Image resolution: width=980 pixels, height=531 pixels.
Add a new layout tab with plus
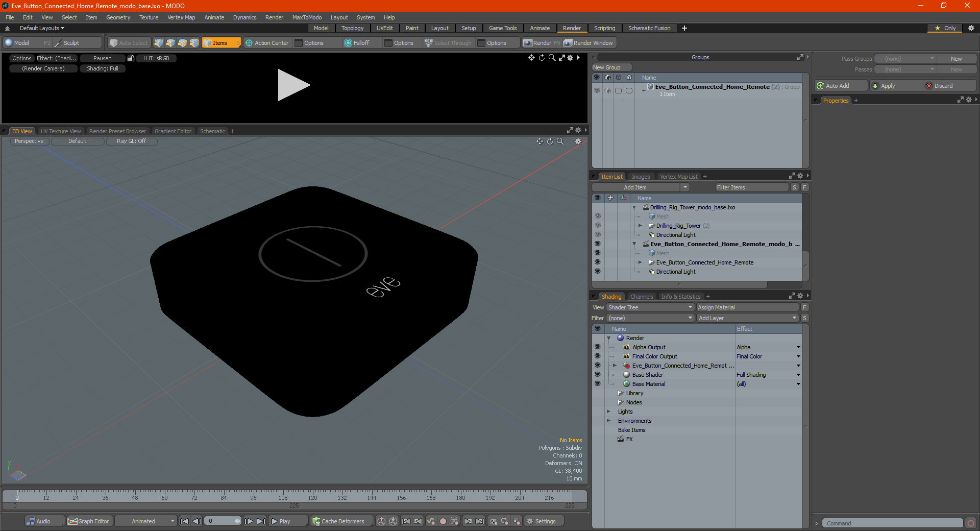[x=684, y=28]
